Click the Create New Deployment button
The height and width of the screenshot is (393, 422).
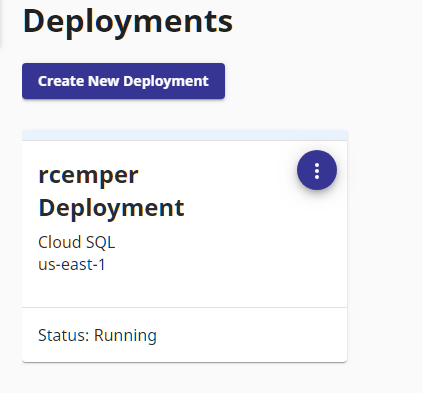(x=123, y=81)
